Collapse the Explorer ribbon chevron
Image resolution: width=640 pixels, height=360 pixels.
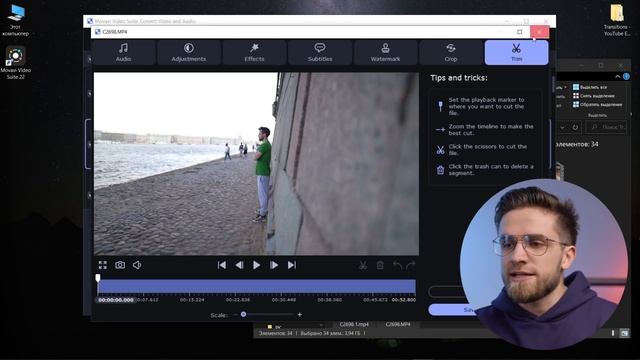pos(618,77)
